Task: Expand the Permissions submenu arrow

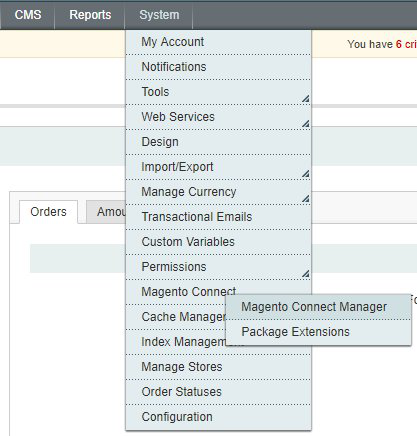Action: click(305, 274)
